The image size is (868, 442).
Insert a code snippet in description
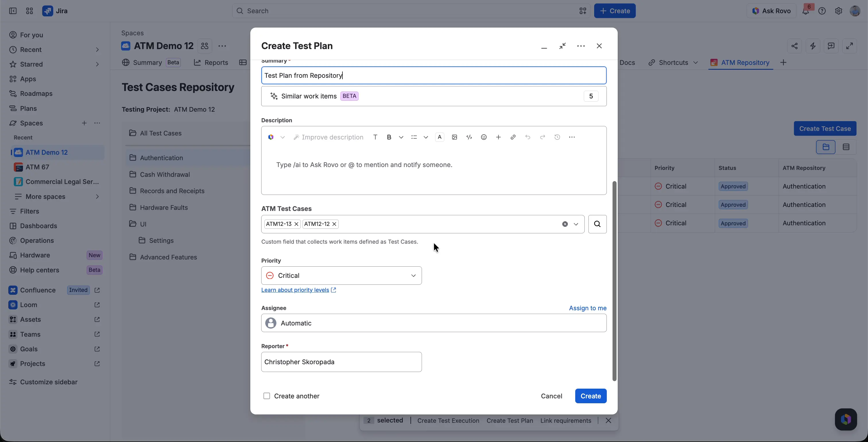pyautogui.click(x=469, y=137)
